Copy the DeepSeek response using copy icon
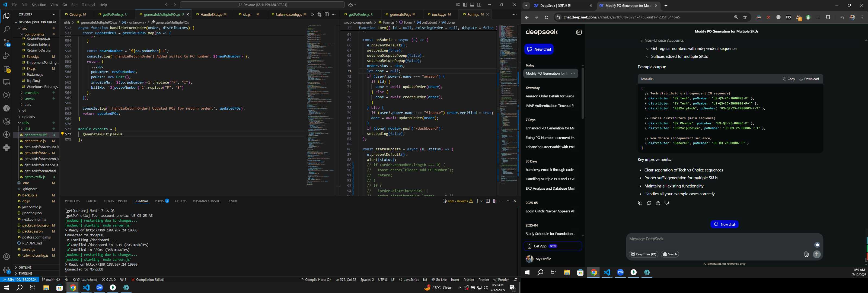 pos(640,203)
